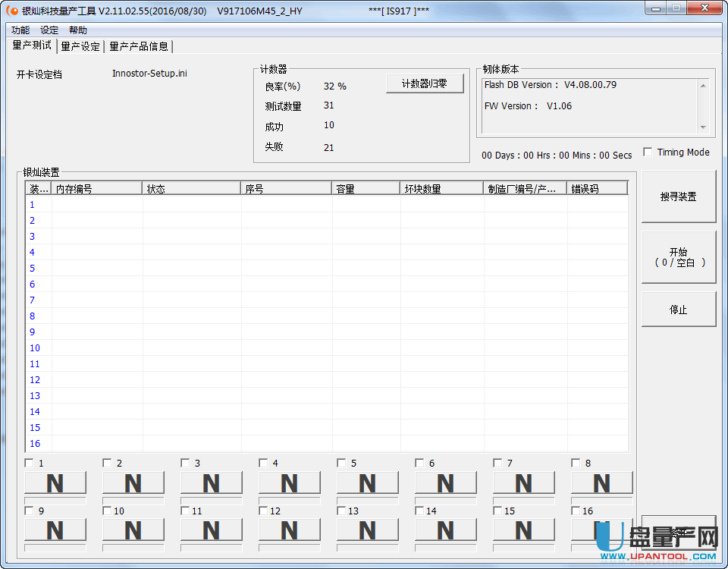Screen dimensions: 728x569
Task: Select device row 4 in the list
Action: 326,252
